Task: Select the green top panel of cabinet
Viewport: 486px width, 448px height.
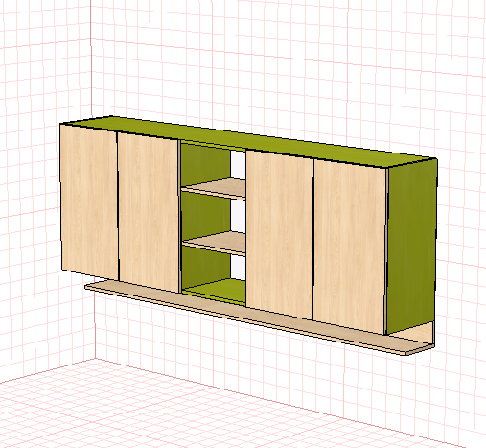Action: pos(249,141)
